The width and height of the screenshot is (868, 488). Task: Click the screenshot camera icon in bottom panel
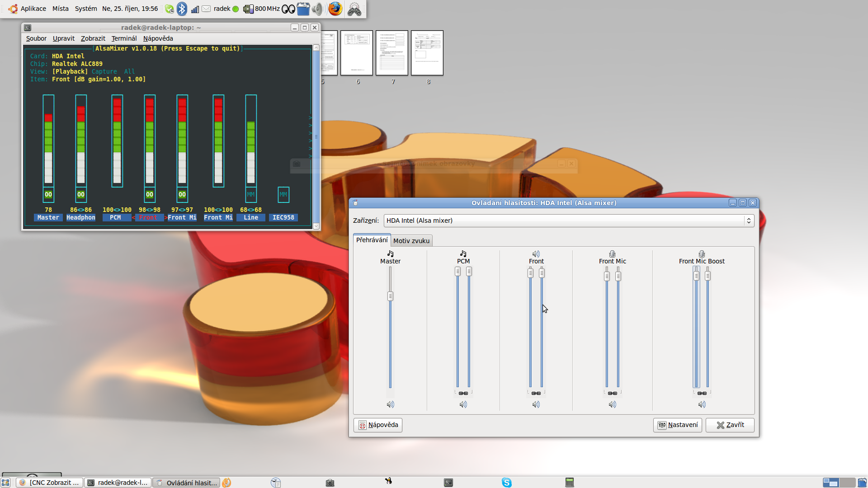click(330, 483)
